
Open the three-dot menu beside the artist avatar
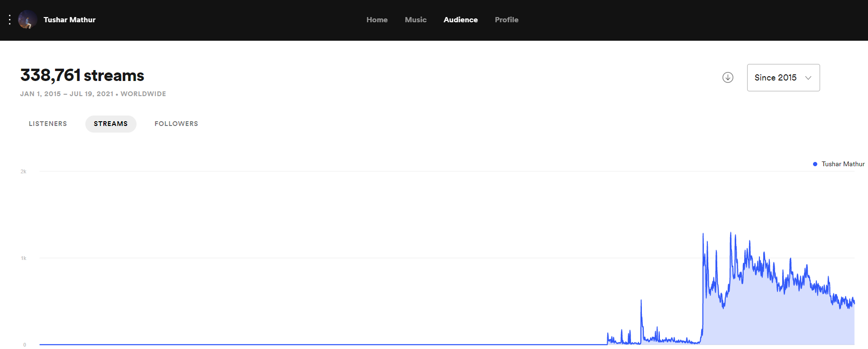tap(9, 19)
